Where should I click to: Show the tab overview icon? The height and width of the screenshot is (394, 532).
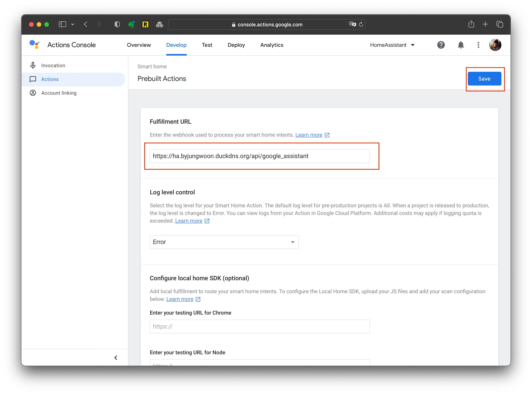(500, 24)
